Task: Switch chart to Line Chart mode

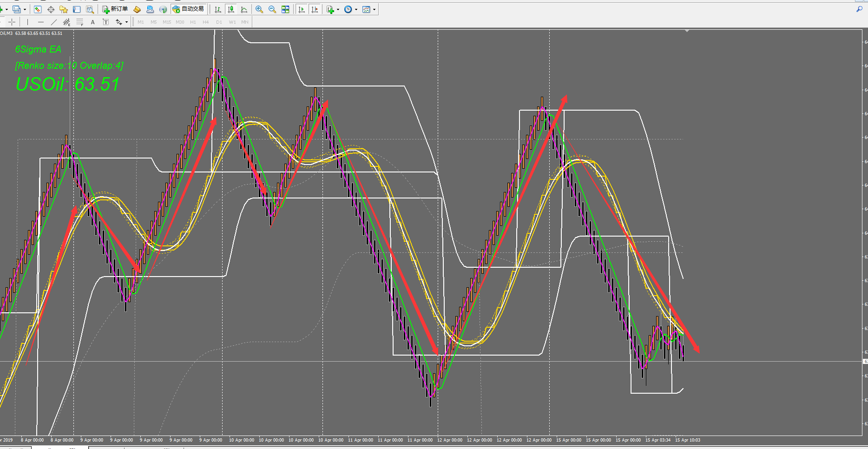Action: pyautogui.click(x=244, y=9)
